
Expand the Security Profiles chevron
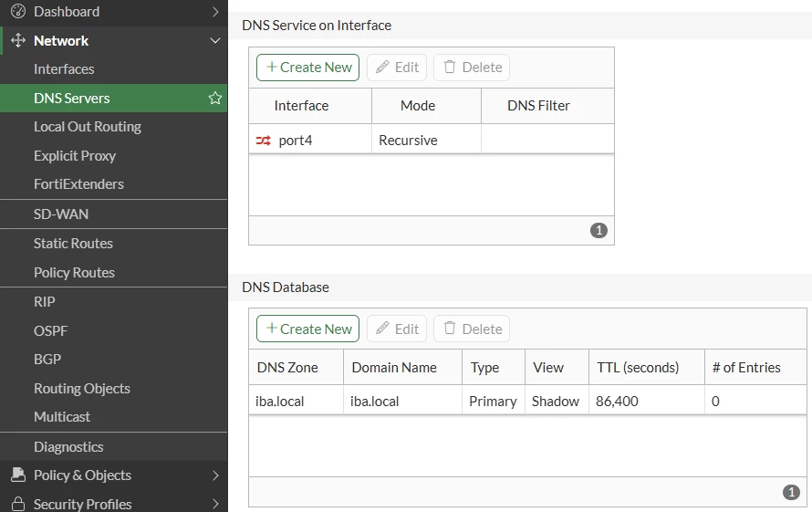[215, 504]
